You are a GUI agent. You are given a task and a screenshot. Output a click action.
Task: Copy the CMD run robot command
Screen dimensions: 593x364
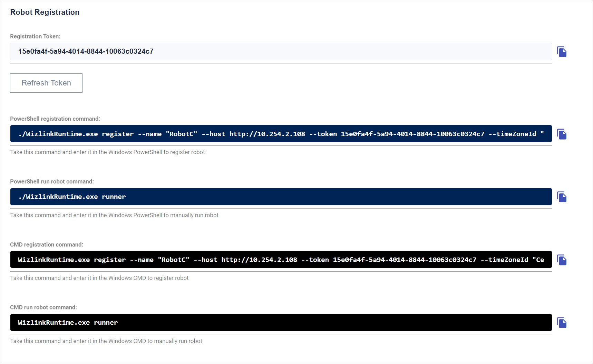562,323
